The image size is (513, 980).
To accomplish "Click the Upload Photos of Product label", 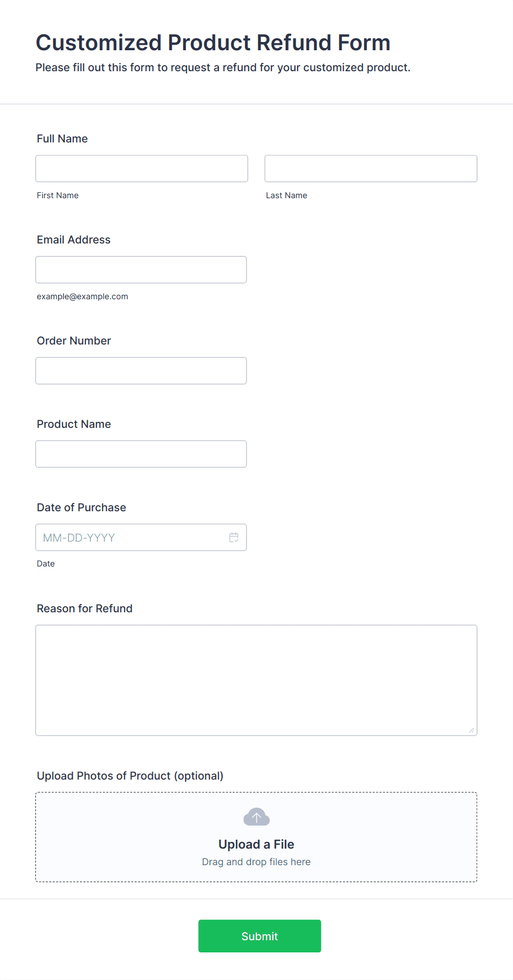I will pos(130,776).
